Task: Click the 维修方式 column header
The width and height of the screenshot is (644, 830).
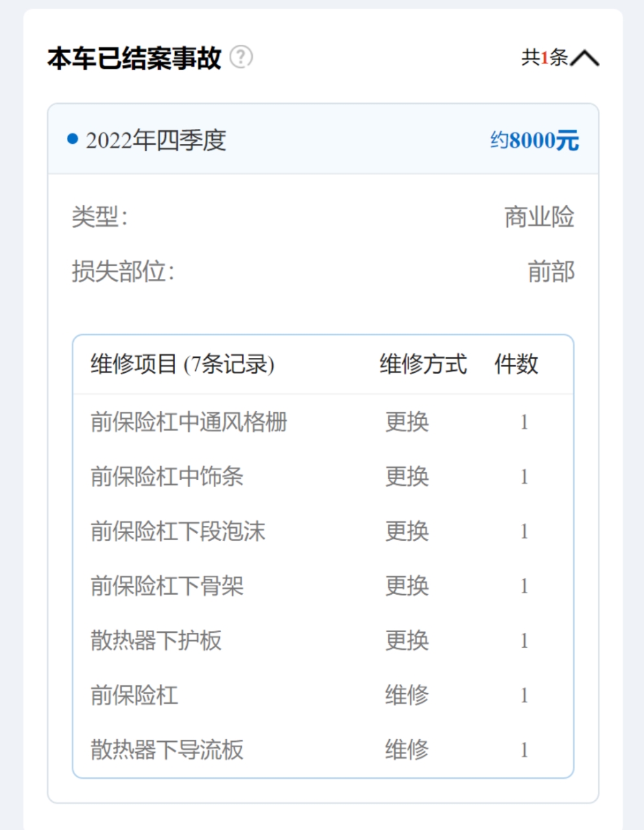Action: (x=423, y=364)
